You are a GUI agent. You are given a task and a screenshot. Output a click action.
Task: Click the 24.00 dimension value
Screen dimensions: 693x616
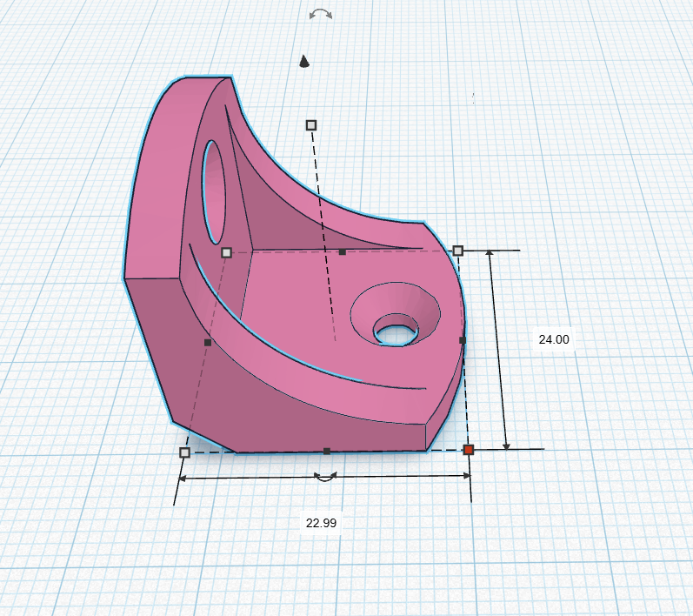[554, 339]
